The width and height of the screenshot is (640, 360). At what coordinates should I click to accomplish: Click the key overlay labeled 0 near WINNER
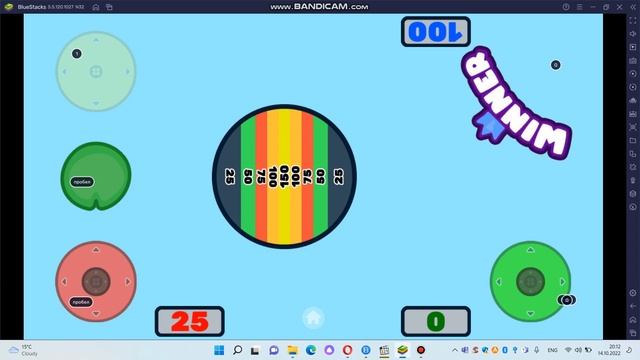(556, 65)
